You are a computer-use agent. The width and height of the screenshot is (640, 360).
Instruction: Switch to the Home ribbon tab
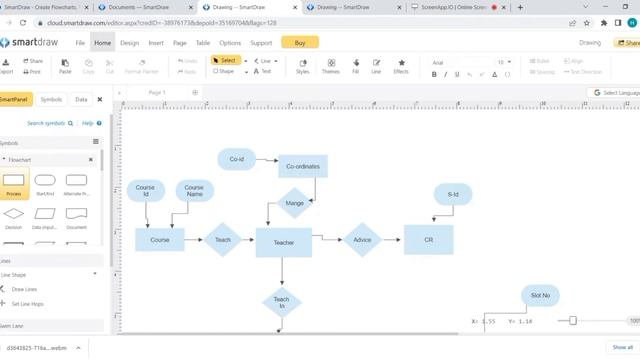point(102,43)
